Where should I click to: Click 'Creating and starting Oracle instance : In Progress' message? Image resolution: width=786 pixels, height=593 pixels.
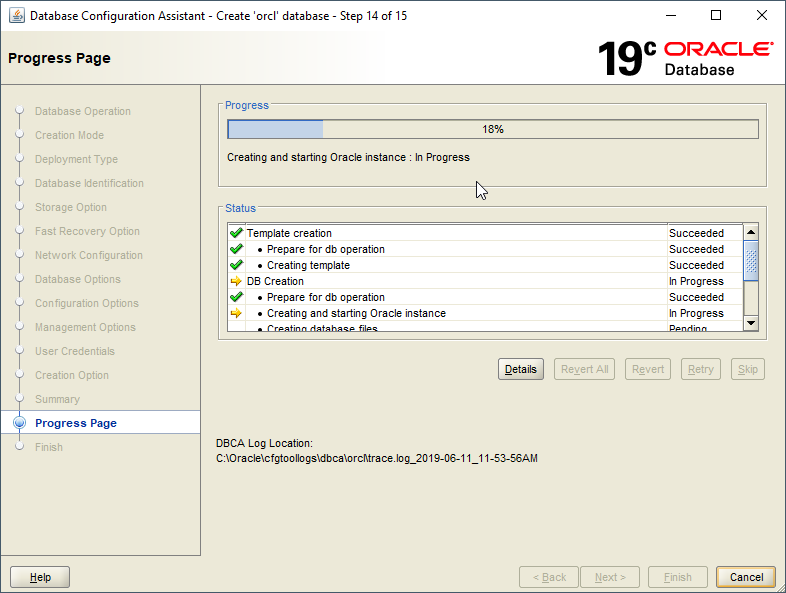point(348,157)
